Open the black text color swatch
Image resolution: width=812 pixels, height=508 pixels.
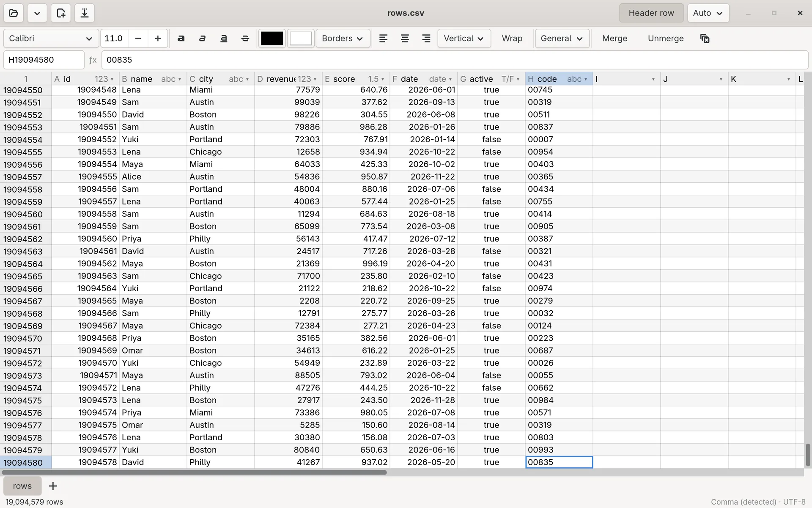272,39
